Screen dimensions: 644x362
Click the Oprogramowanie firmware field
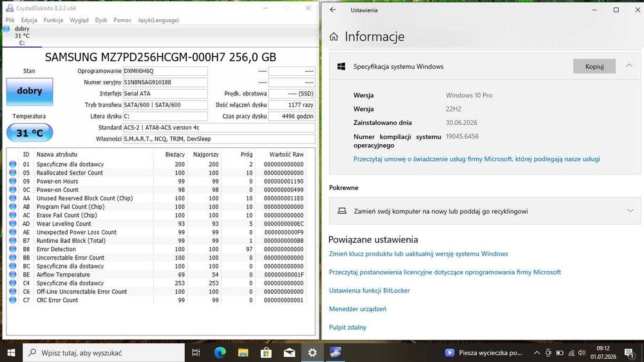pos(165,71)
